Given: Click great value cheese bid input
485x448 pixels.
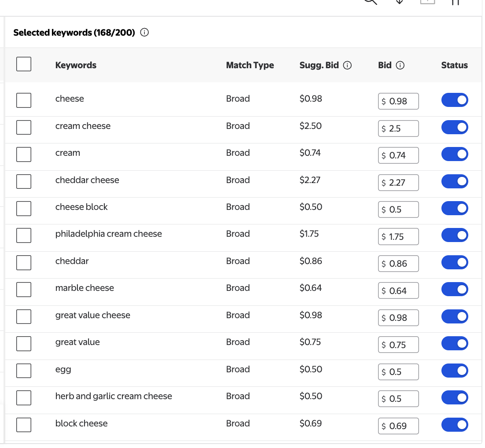Looking at the screenshot, I should pyautogui.click(x=398, y=318).
